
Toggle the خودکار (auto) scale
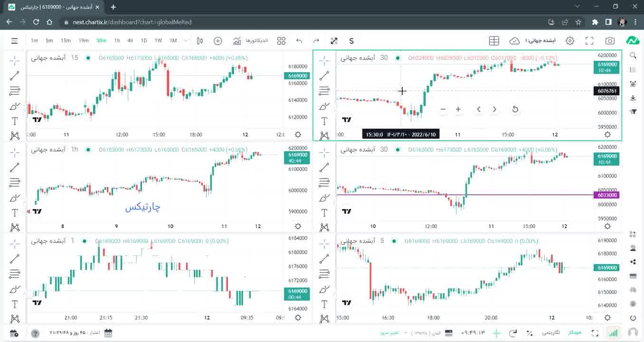pyautogui.click(x=575, y=333)
